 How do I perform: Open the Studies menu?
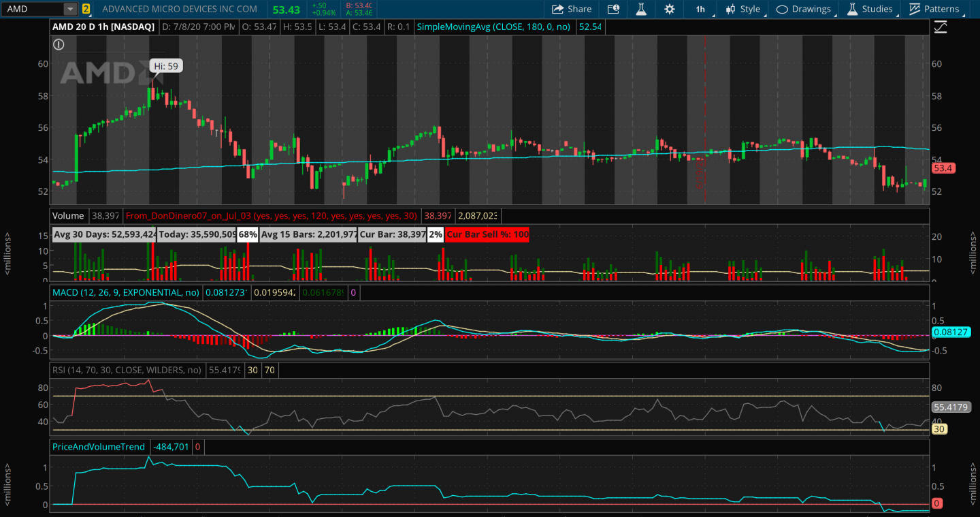870,9
